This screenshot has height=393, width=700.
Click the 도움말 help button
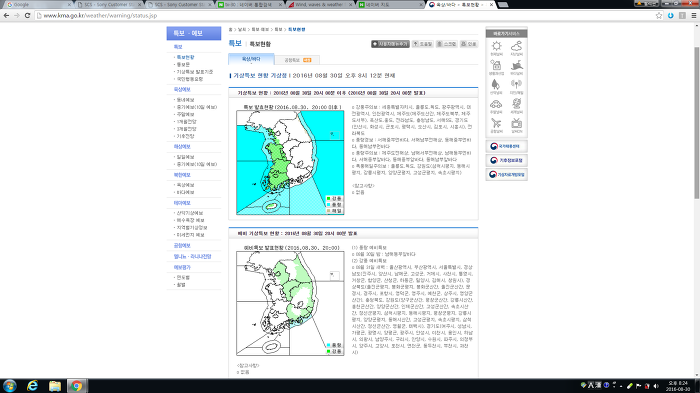point(422,44)
